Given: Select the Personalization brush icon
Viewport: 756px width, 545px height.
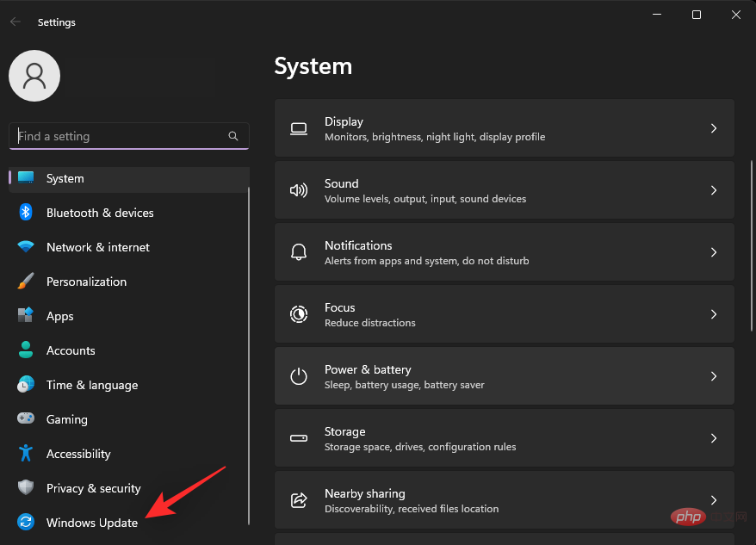Looking at the screenshot, I should tap(25, 282).
